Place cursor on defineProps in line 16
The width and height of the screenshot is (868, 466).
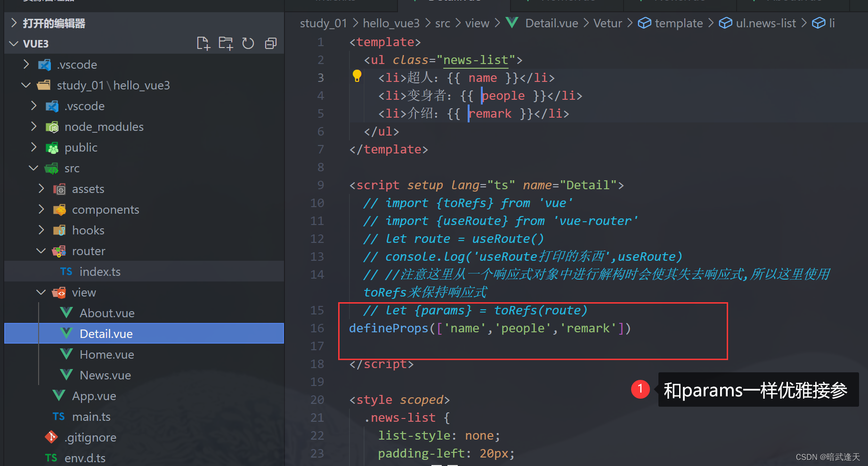(x=389, y=328)
